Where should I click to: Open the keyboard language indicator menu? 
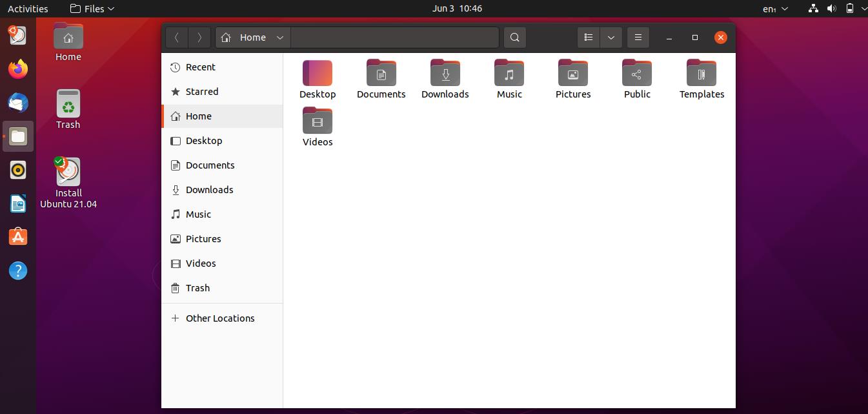(x=775, y=8)
